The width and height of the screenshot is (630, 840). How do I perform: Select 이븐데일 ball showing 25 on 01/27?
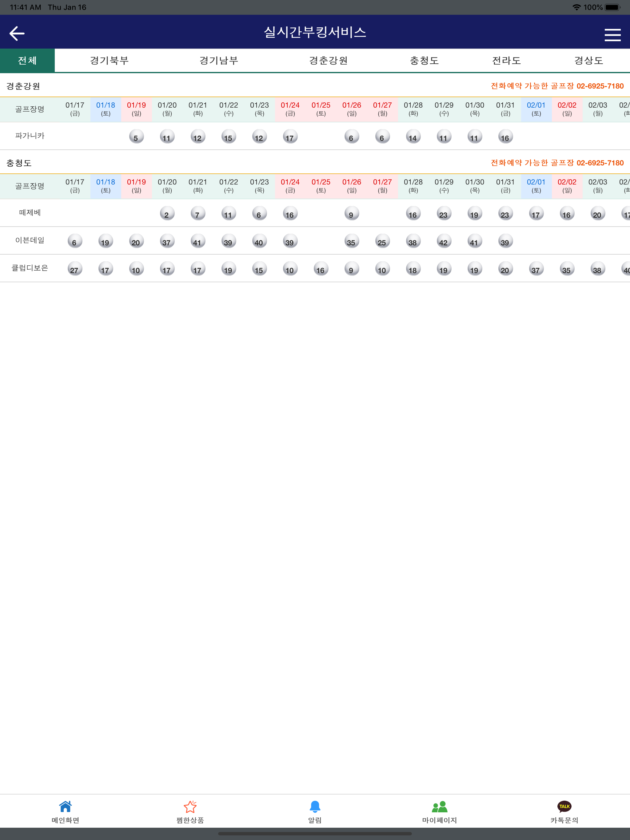point(382,241)
